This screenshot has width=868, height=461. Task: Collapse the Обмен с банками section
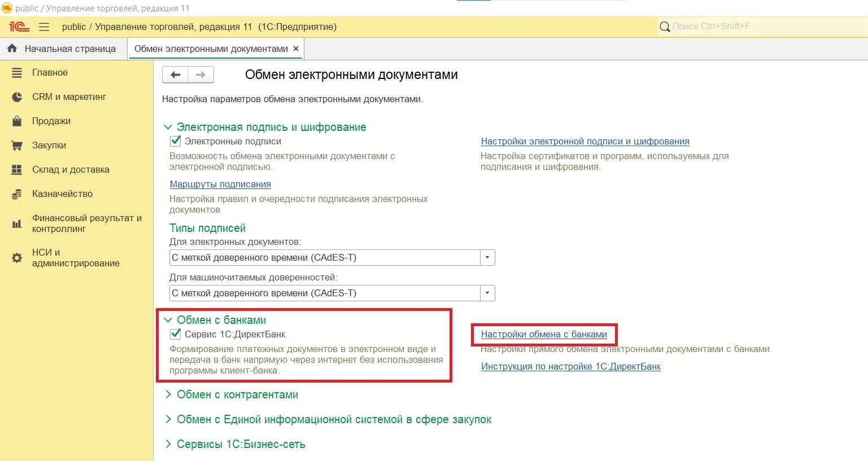(x=168, y=320)
